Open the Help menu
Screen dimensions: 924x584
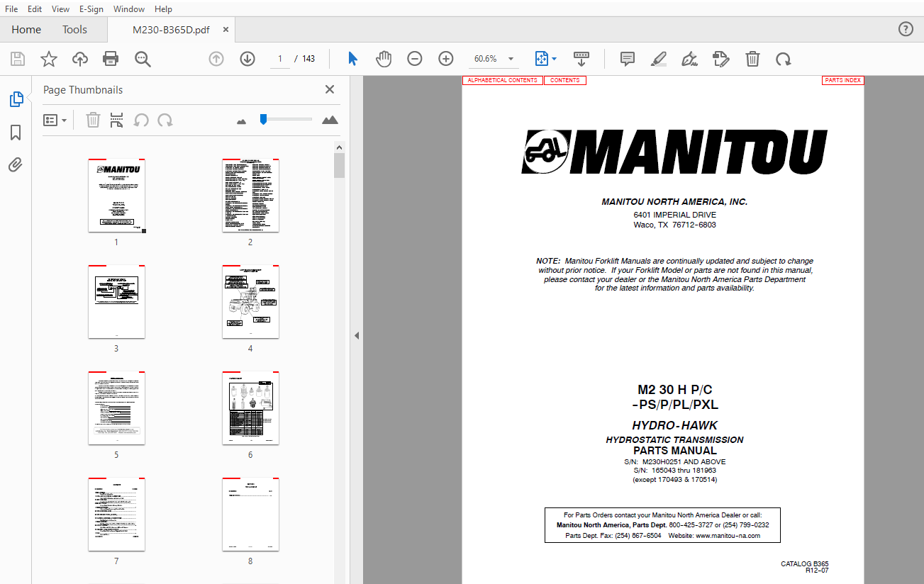click(163, 9)
